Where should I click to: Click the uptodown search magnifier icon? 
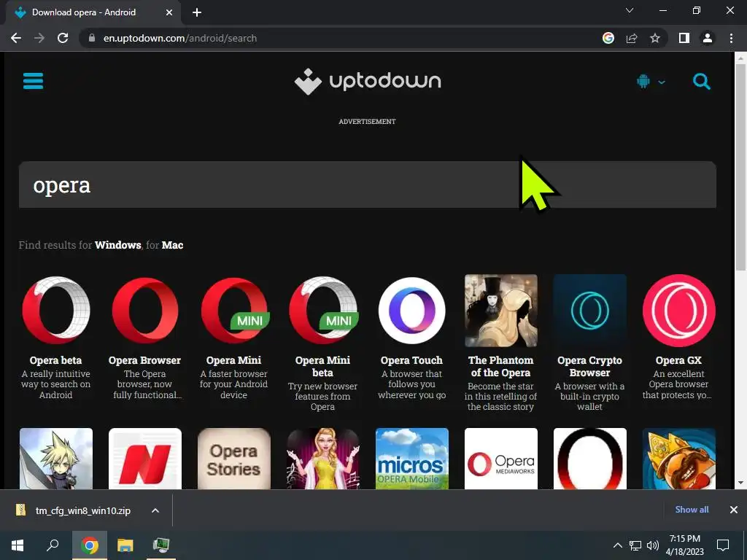click(701, 82)
